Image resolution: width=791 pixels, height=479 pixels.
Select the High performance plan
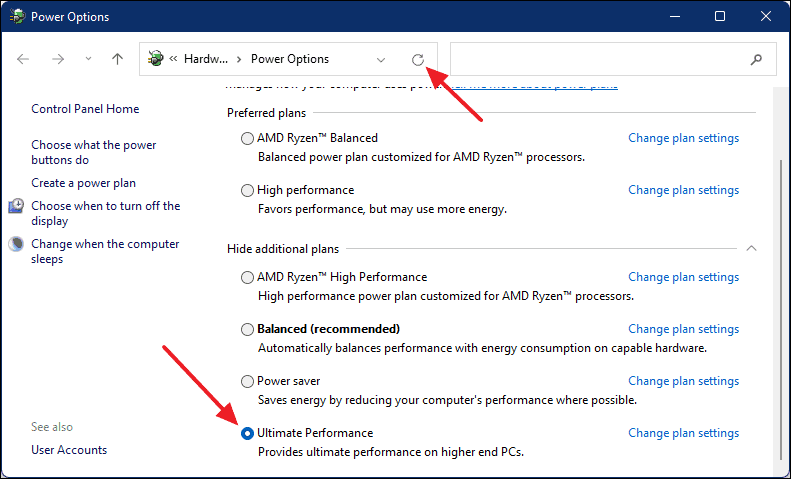click(x=247, y=190)
